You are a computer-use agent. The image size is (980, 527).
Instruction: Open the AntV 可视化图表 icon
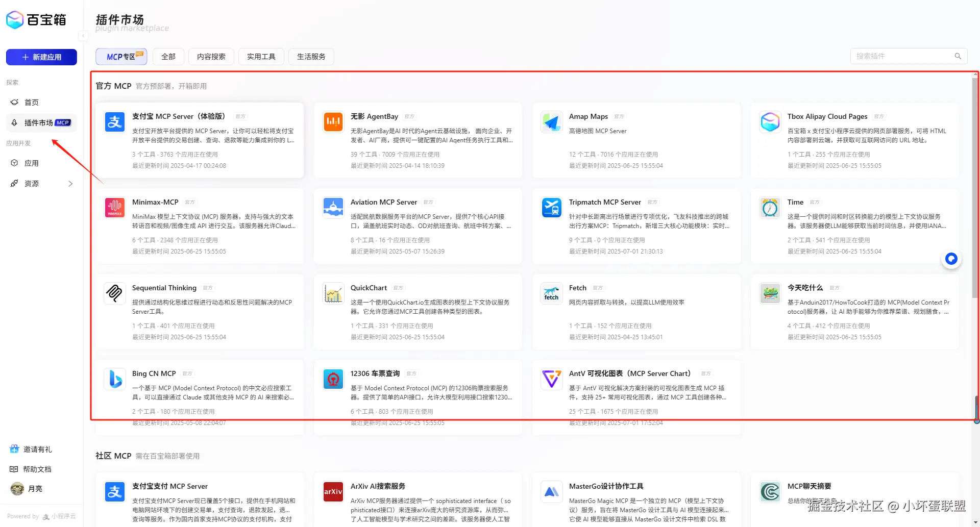(x=552, y=380)
